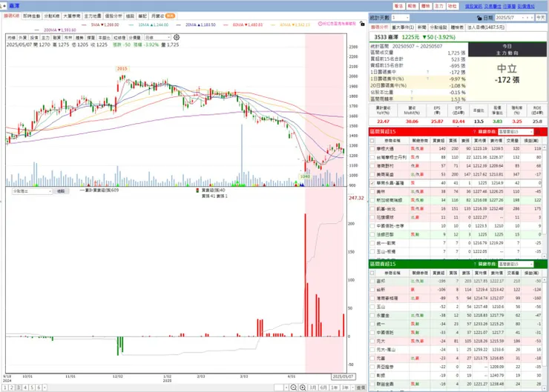Click the search icon in the title bar

pos(2,6)
